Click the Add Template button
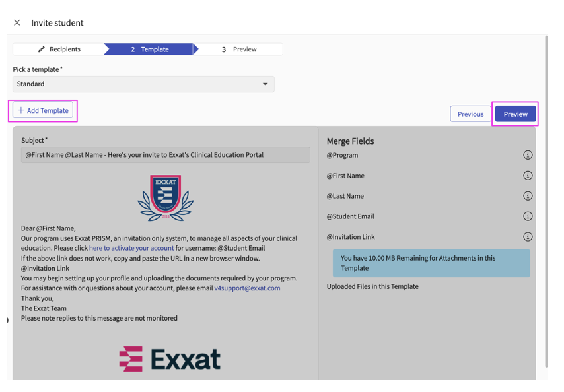 43,111
